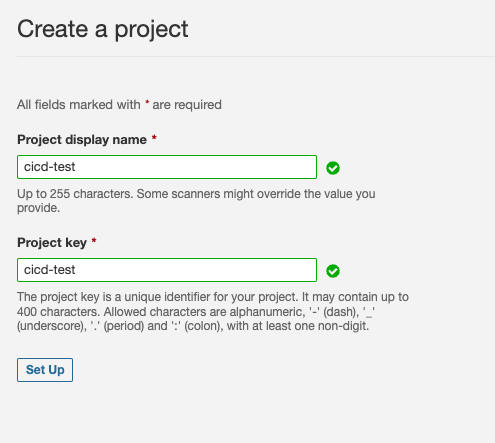
Task: Click the "Create a project" heading
Action: point(103,30)
